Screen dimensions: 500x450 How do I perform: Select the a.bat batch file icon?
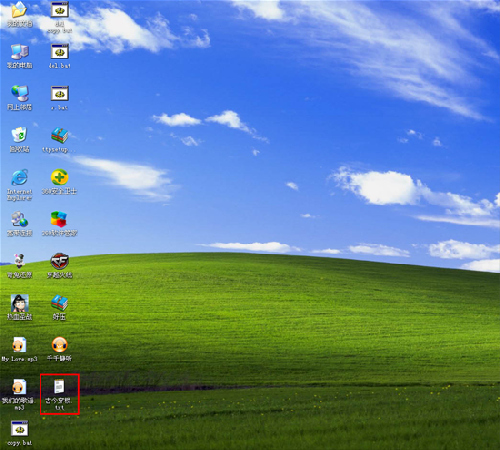(x=60, y=94)
